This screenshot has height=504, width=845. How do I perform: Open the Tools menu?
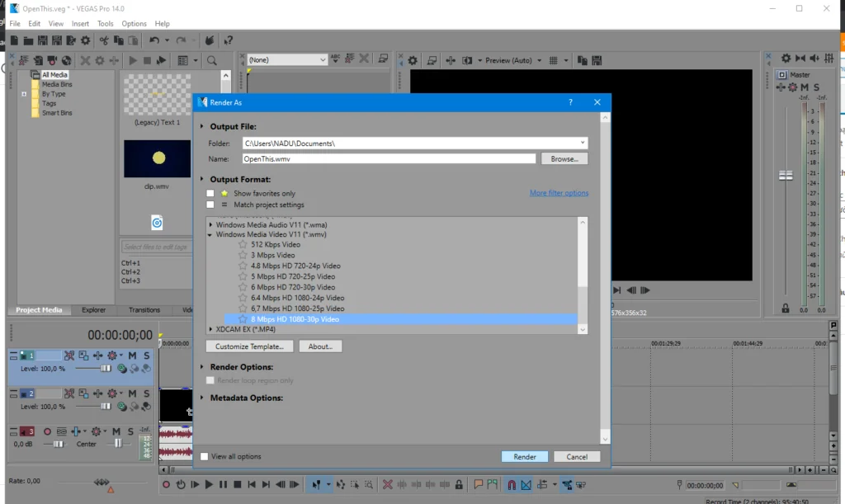(x=105, y=24)
